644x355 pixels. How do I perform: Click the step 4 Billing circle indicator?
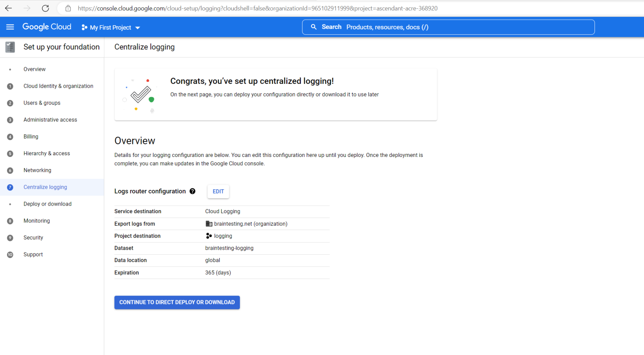(10, 136)
